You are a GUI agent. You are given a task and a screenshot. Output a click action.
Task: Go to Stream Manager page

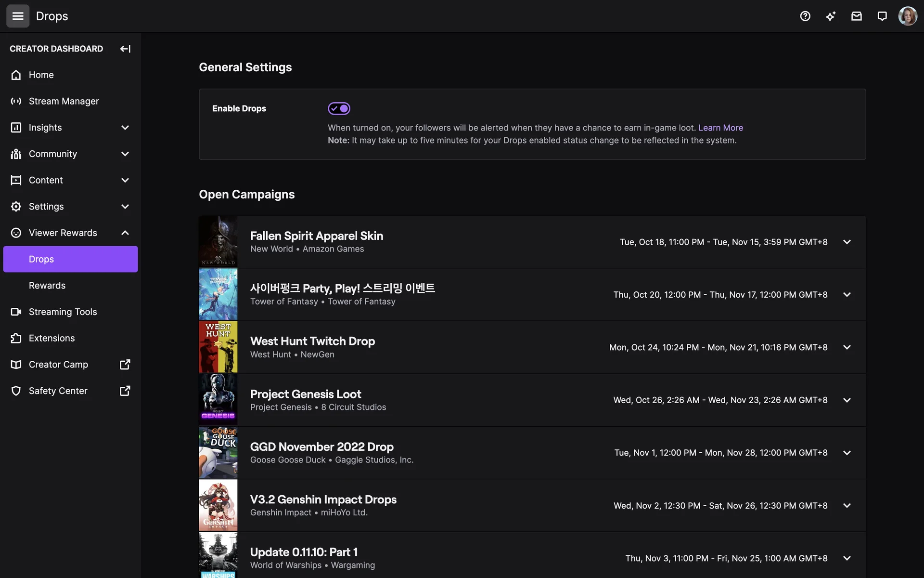[x=64, y=101]
